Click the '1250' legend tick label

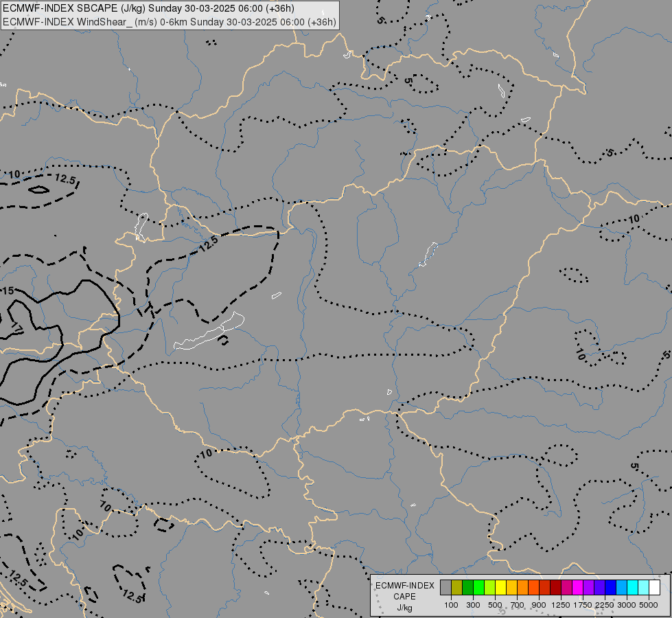[561, 605]
